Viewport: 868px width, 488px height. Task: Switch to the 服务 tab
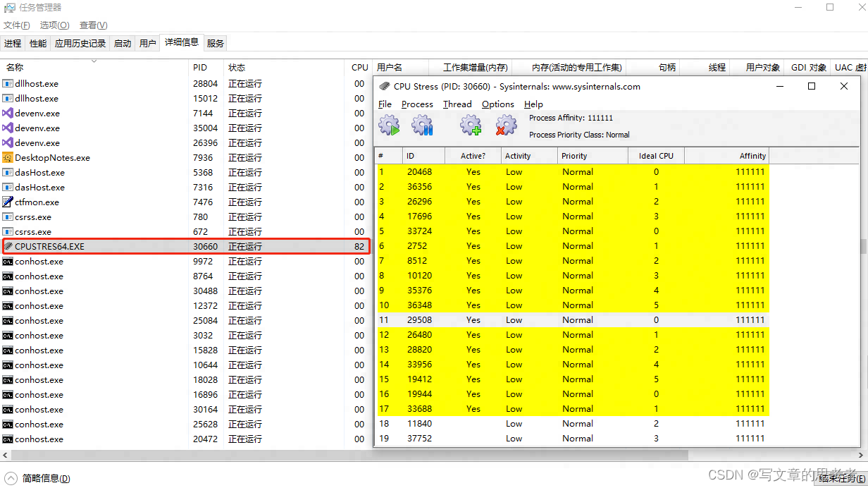(x=216, y=43)
